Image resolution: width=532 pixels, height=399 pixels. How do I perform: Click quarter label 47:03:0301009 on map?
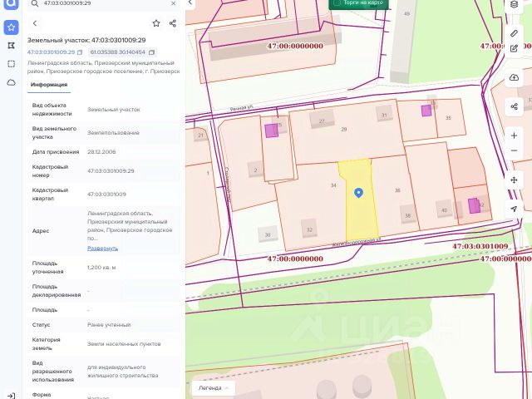click(x=480, y=246)
